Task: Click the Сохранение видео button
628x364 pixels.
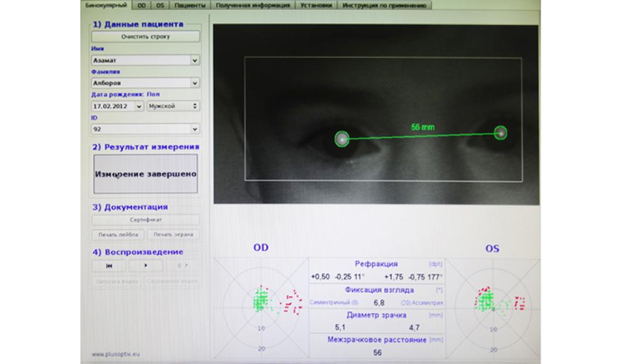Action: pos(172,281)
